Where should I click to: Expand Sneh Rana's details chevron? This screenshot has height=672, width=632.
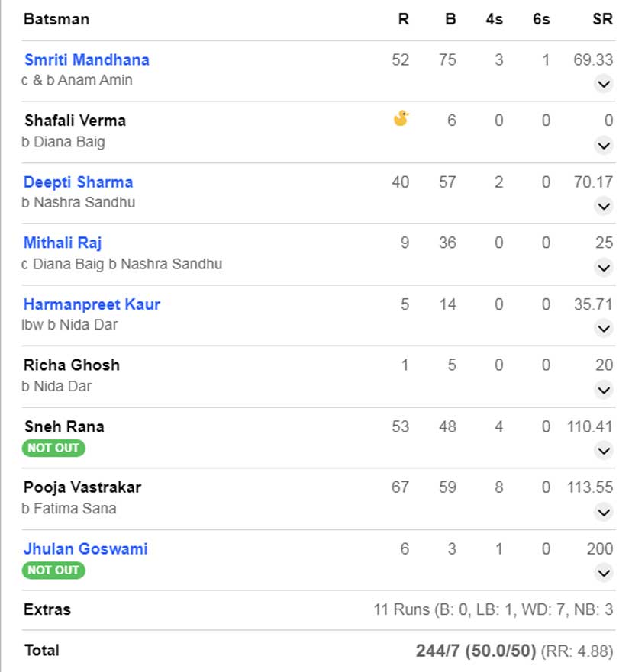[604, 451]
